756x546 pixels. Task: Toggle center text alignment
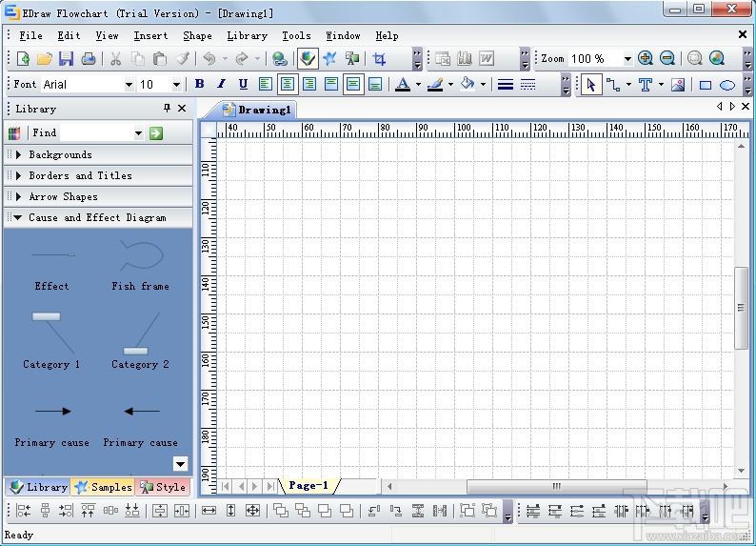(x=288, y=85)
